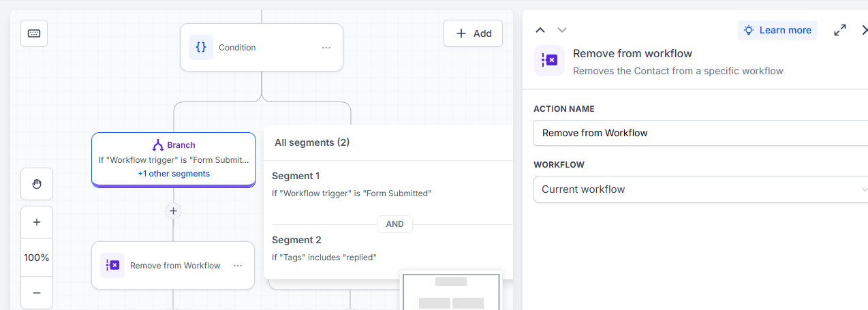Click the Branch fork icon
The image size is (868, 310).
pyautogui.click(x=158, y=145)
